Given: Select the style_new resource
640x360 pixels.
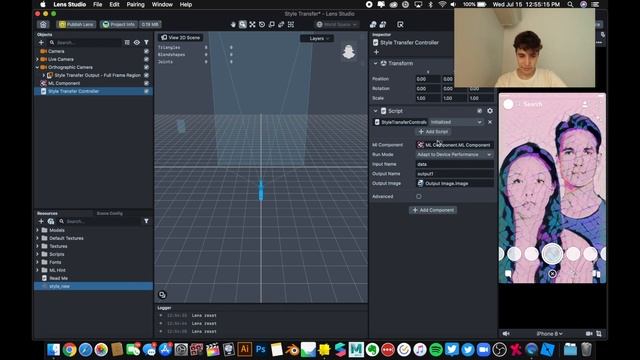Looking at the screenshot, I should point(93,286).
